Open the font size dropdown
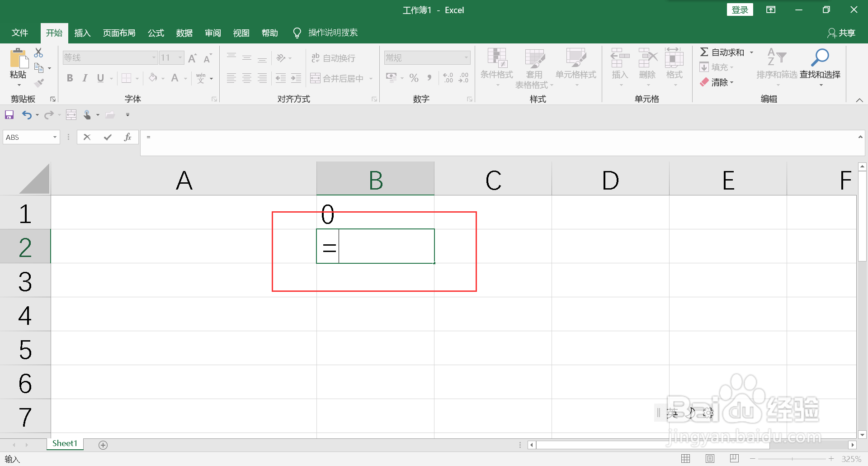The height and width of the screenshot is (466, 868). 180,57
